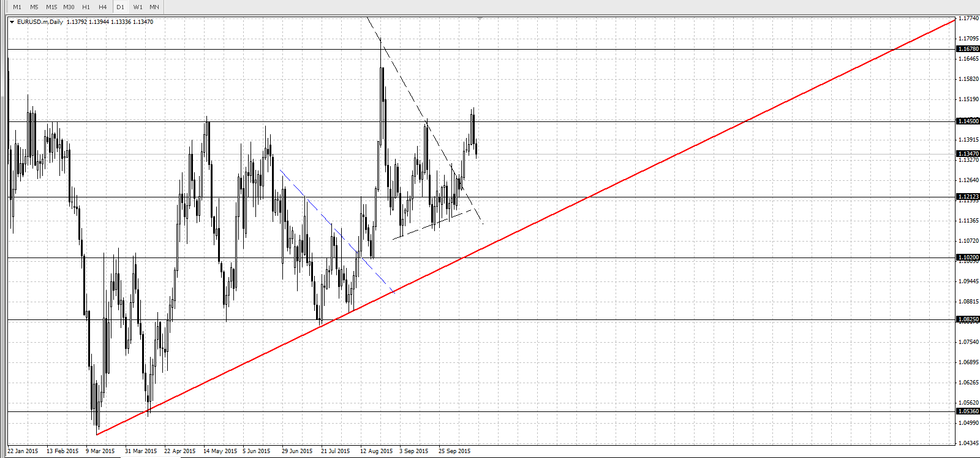Click the 9 Mar 2015 date label
Image resolution: width=980 pixels, height=458 pixels.
(x=100, y=451)
